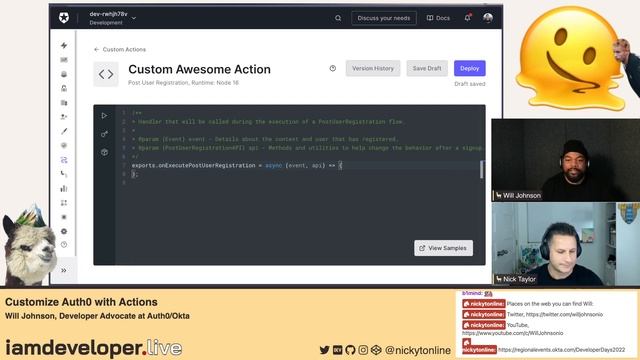Open the Marketplace icon in sidebar

click(x=64, y=202)
